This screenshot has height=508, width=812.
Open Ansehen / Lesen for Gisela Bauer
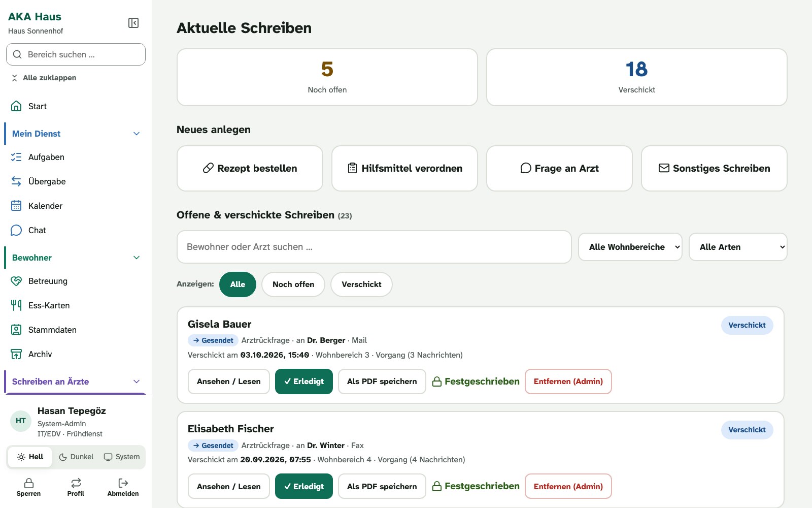point(229,382)
